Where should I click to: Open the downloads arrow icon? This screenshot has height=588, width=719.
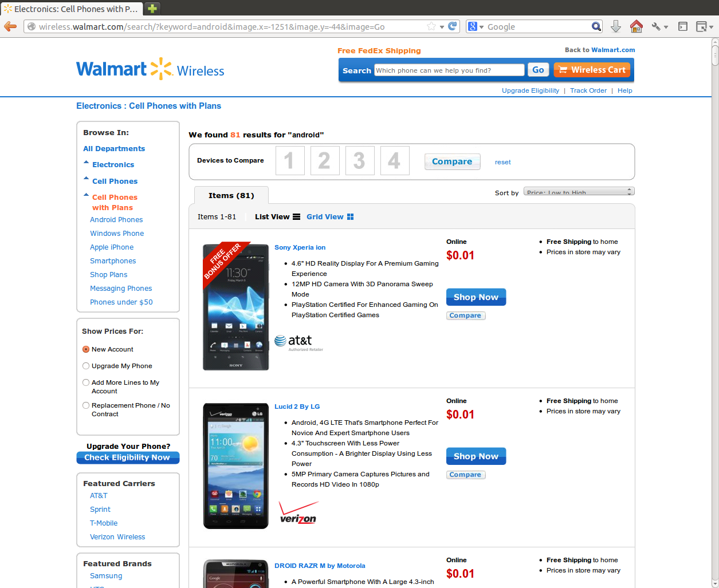point(616,26)
